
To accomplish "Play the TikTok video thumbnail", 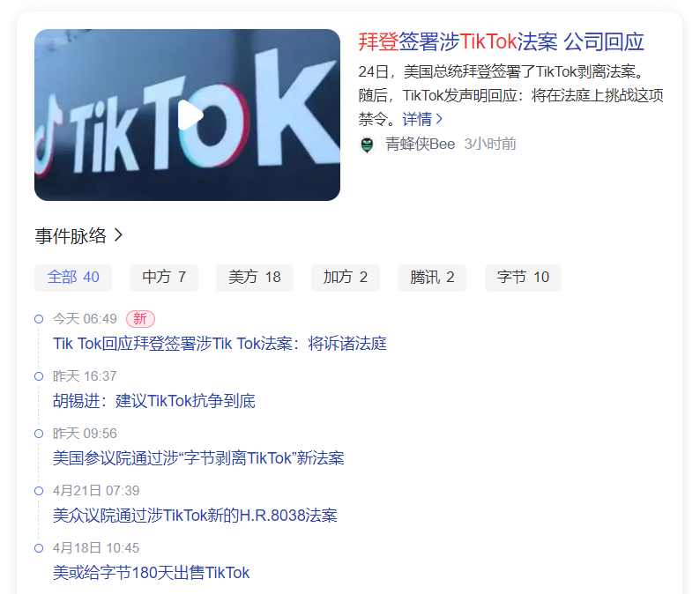I will coord(187,115).
